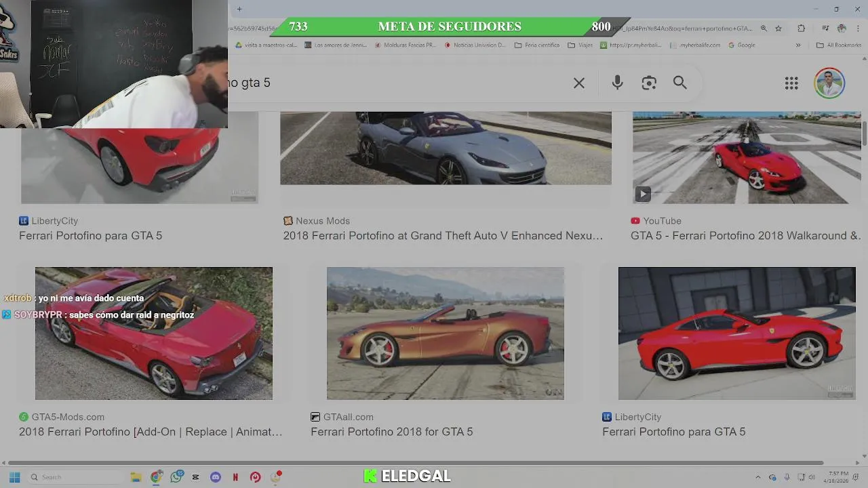
Task: Open the 'Los amores de Jenni...' bookmark
Action: (x=336, y=45)
